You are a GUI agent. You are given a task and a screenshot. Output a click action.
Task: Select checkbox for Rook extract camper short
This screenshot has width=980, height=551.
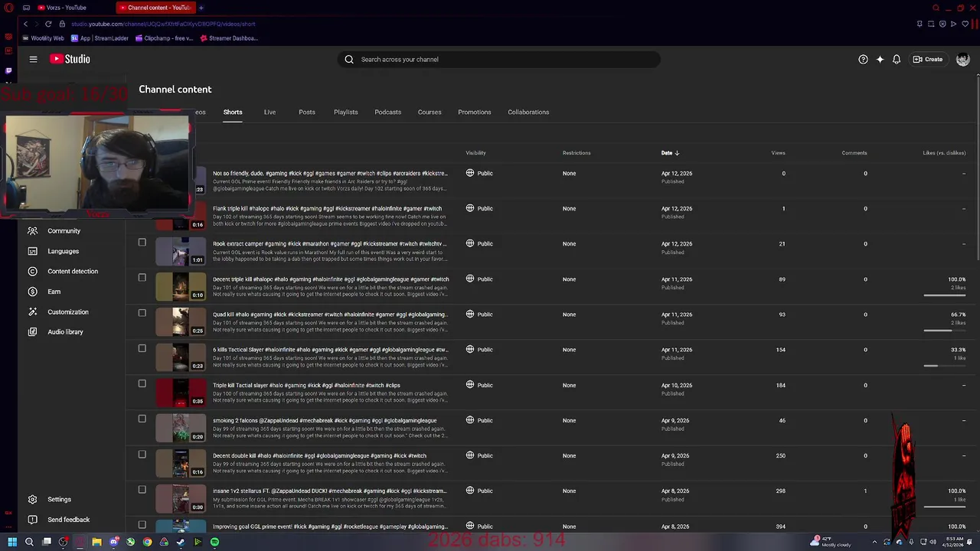tap(142, 242)
